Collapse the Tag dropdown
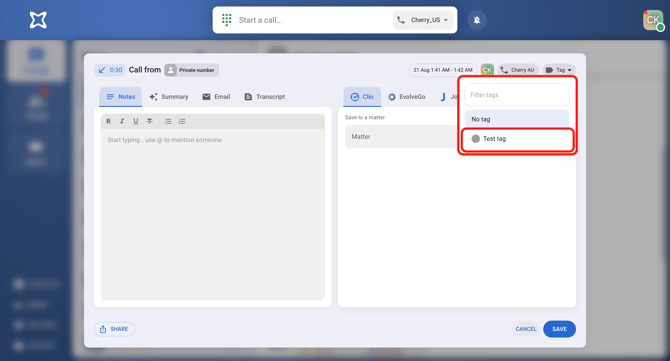The height and width of the screenshot is (361, 670). pos(559,70)
